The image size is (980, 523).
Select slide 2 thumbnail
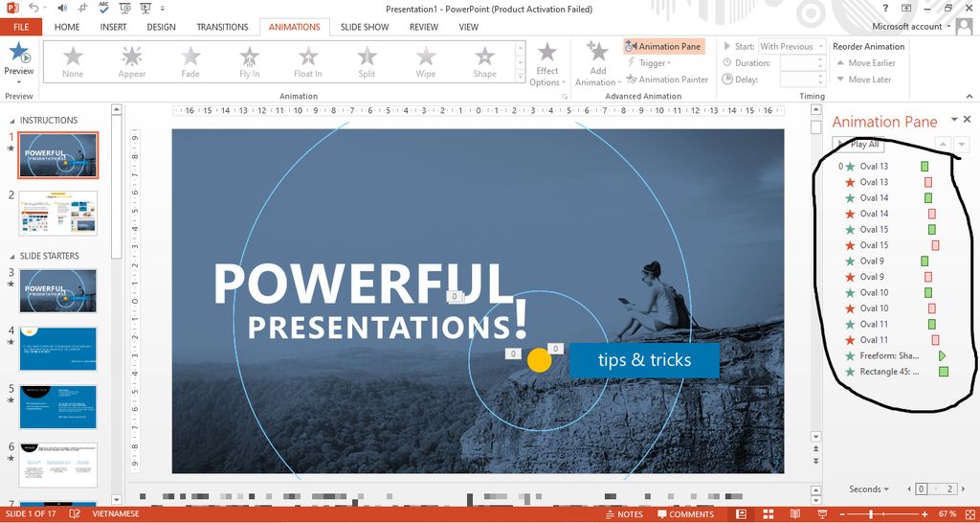pyautogui.click(x=58, y=214)
